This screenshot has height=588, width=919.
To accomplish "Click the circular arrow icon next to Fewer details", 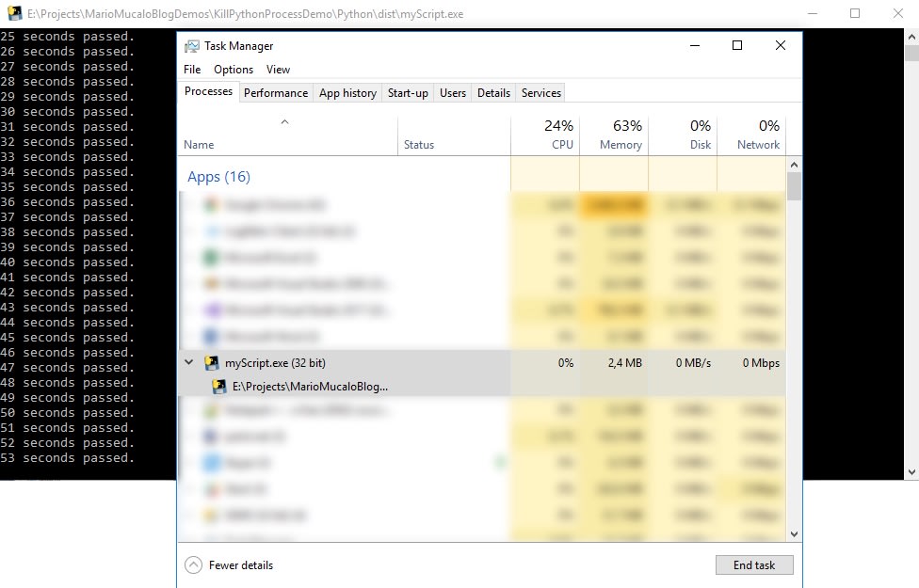I will pyautogui.click(x=195, y=564).
